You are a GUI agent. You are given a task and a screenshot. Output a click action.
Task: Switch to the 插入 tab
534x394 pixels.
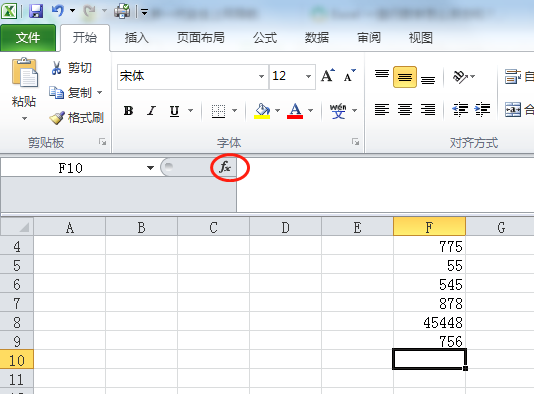pyautogui.click(x=137, y=37)
